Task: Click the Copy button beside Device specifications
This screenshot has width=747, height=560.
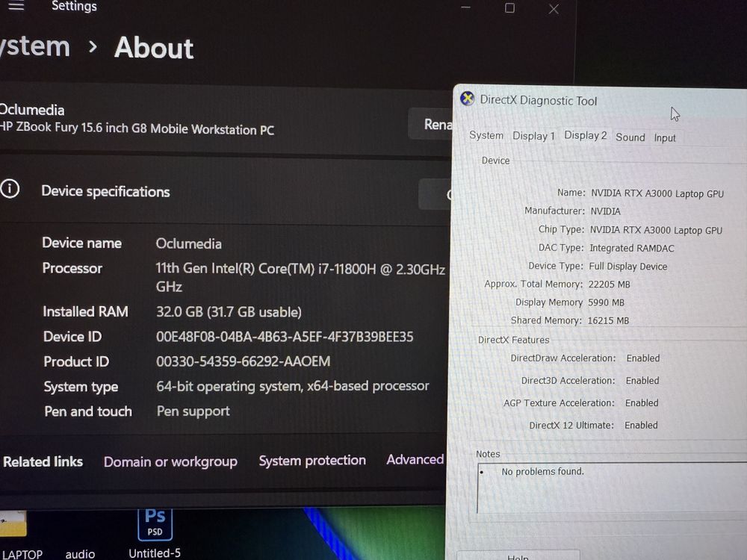Action: (x=435, y=194)
